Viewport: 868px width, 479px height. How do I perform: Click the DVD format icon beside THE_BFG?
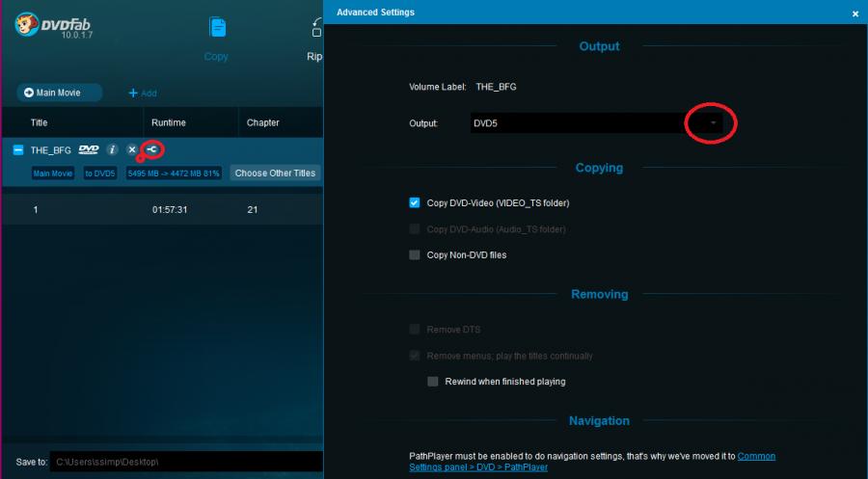pos(89,150)
